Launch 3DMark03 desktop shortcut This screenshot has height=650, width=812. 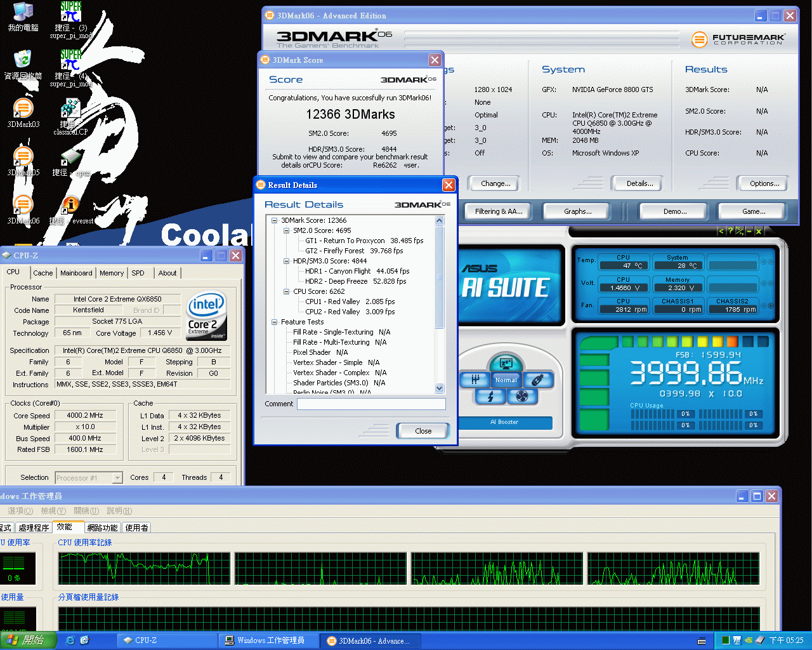[x=23, y=113]
